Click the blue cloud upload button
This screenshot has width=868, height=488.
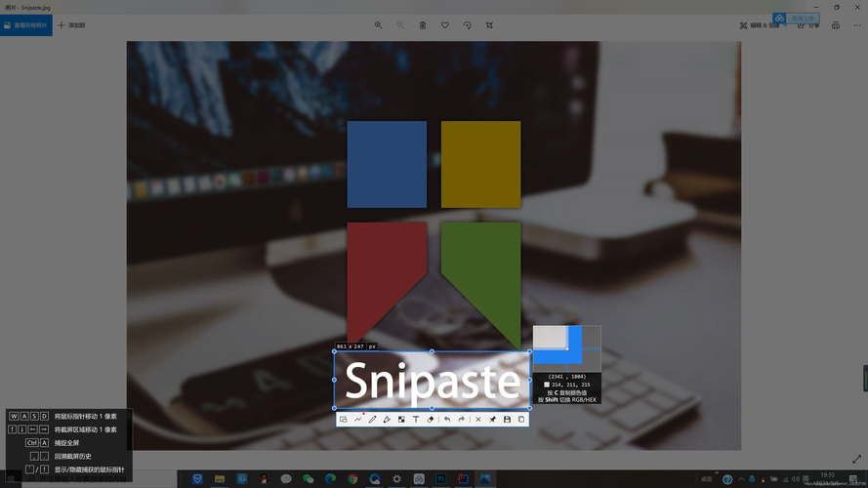point(796,19)
